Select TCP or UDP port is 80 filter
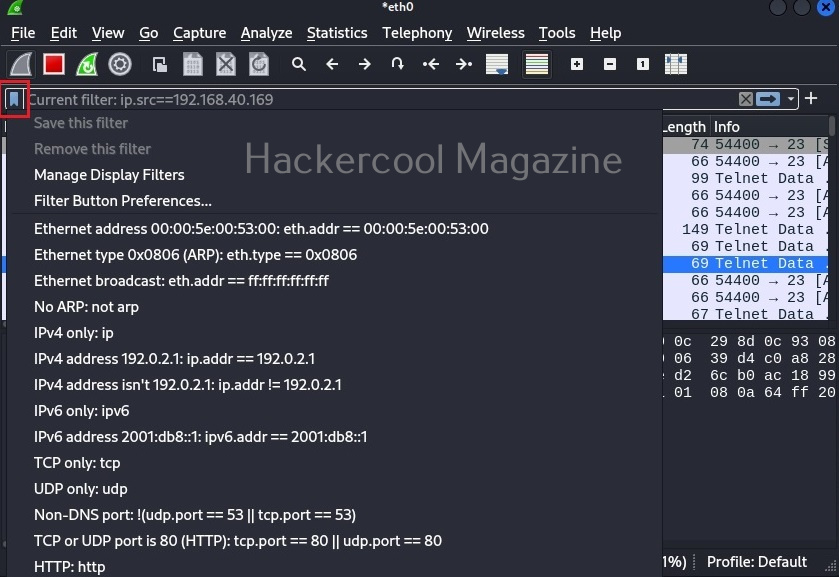The height and width of the screenshot is (577, 839). coord(336,541)
